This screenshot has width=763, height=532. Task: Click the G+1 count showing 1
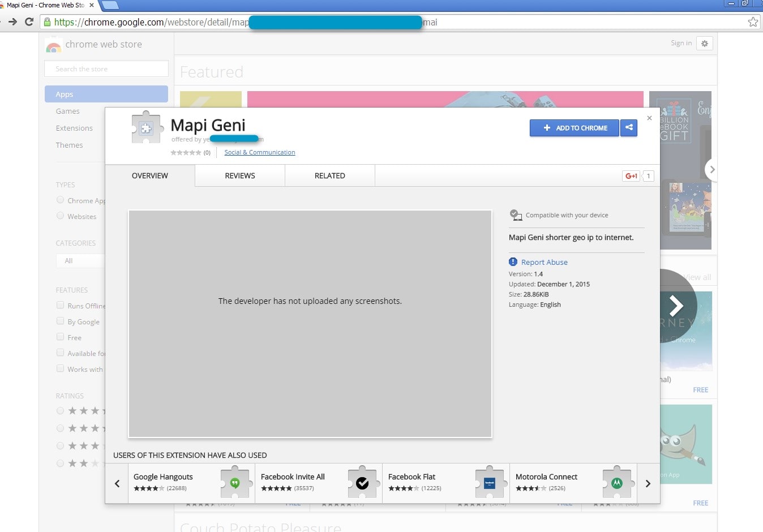coord(649,176)
